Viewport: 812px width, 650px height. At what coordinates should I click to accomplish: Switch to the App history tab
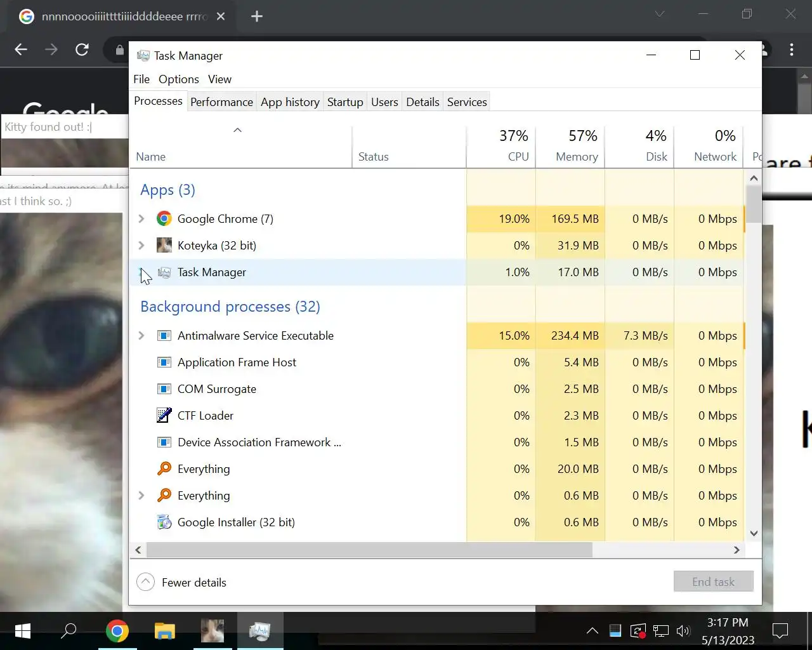[290, 102]
